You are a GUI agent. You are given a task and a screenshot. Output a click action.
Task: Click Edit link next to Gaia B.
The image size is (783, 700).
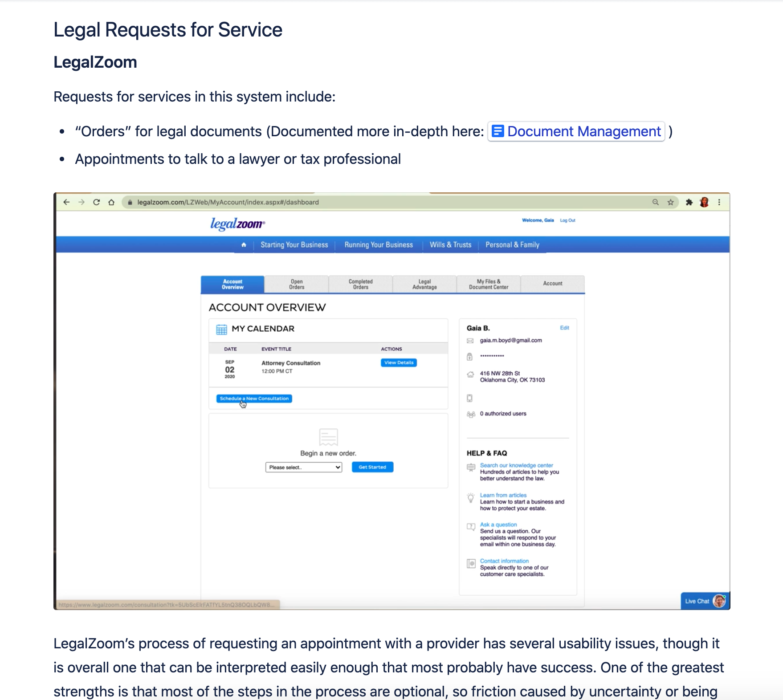point(564,328)
